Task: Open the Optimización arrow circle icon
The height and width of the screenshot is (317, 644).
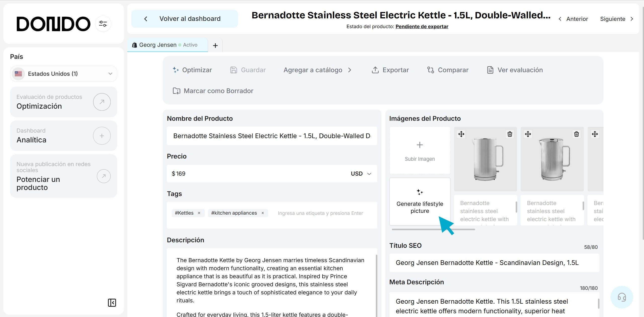Action: (x=102, y=102)
